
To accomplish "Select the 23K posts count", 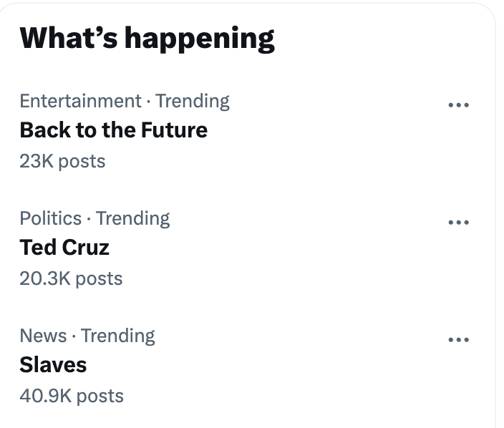I will pos(62,161).
